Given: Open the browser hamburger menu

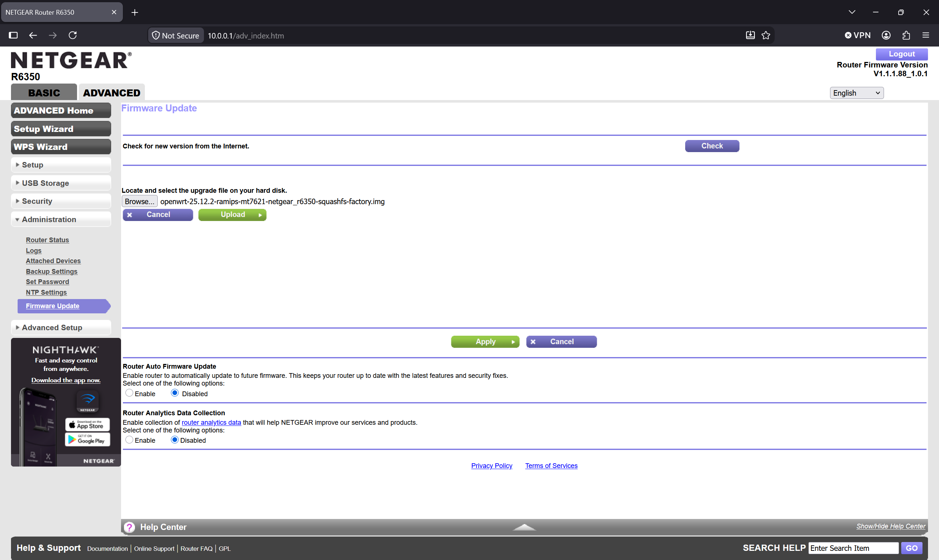Looking at the screenshot, I should click(926, 35).
